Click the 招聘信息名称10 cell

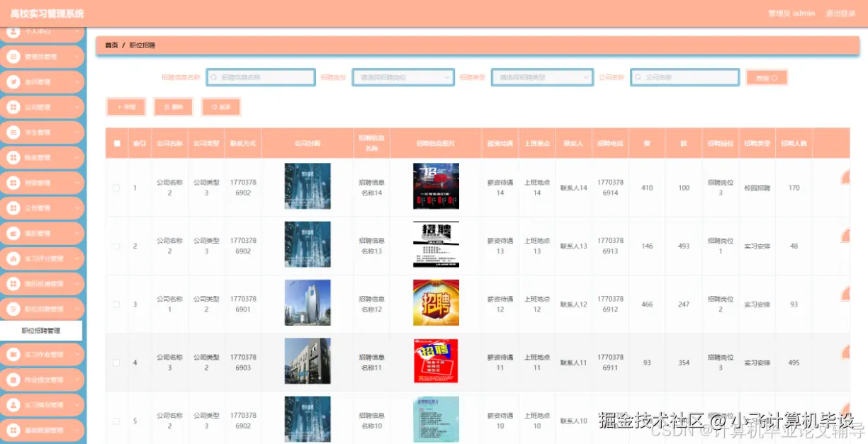[x=372, y=421]
